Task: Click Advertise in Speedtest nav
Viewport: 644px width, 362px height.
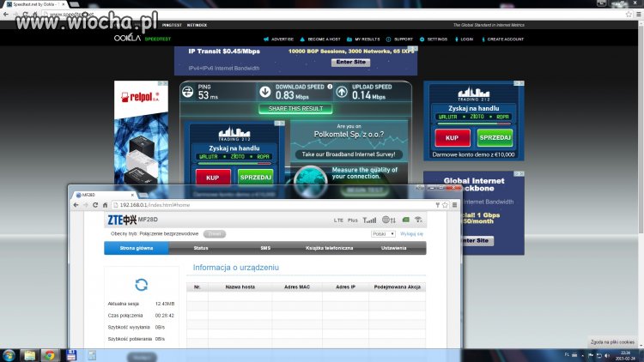Action: point(278,39)
